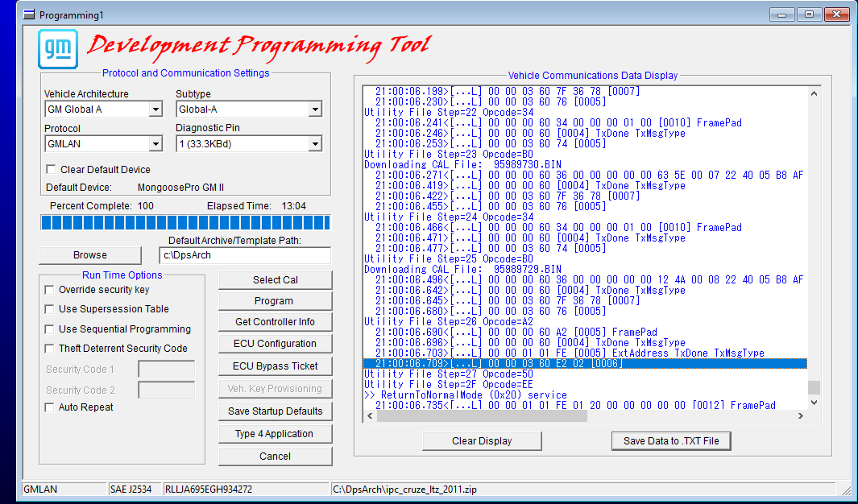Click the GM logo icon
Image resolution: width=858 pixels, height=504 pixels.
(x=58, y=49)
